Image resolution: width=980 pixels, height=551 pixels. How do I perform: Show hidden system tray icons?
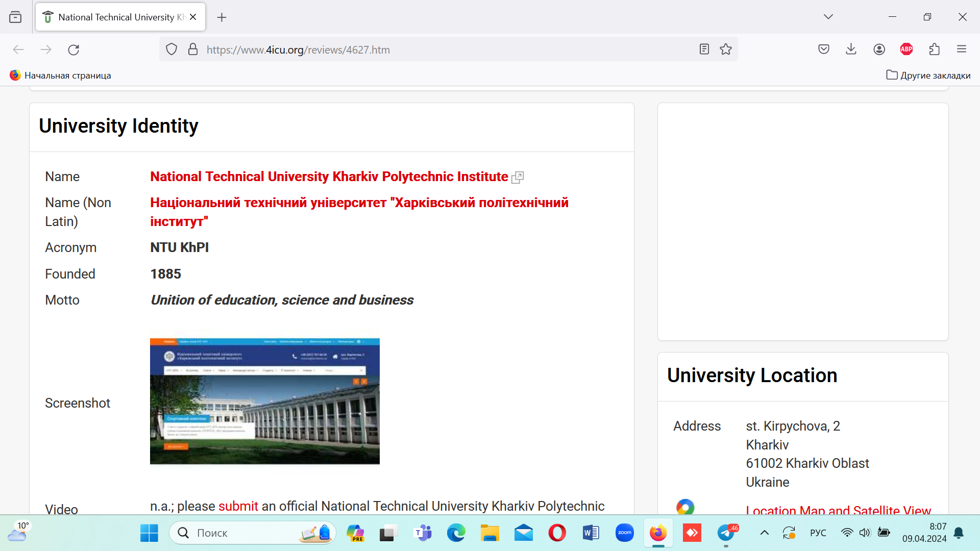coord(764,533)
